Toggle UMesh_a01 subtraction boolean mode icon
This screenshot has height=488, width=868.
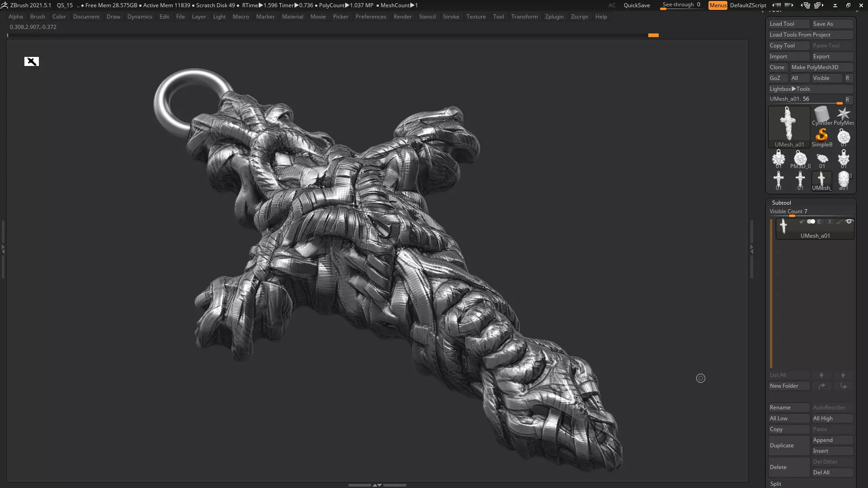point(821,221)
